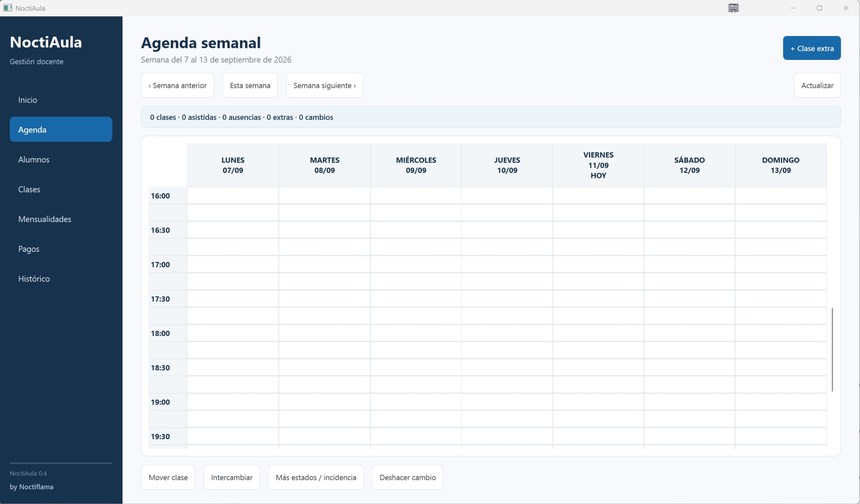Open the Clases section
The image size is (860, 504).
click(61, 189)
